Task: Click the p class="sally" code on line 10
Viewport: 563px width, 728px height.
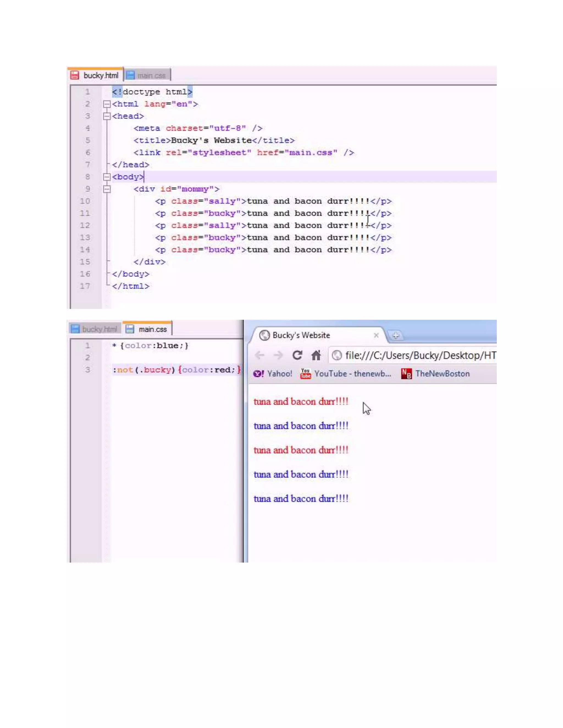Action: click(273, 201)
